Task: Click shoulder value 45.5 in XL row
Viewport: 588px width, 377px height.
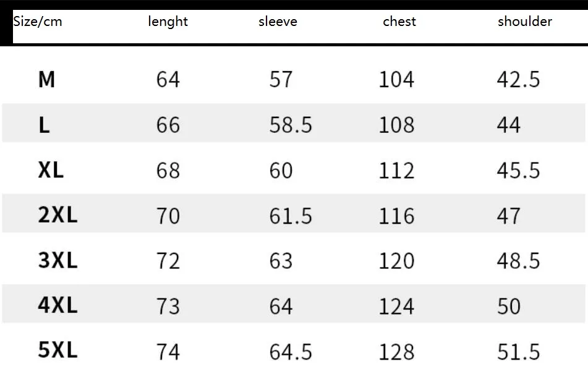Action: 518,171
